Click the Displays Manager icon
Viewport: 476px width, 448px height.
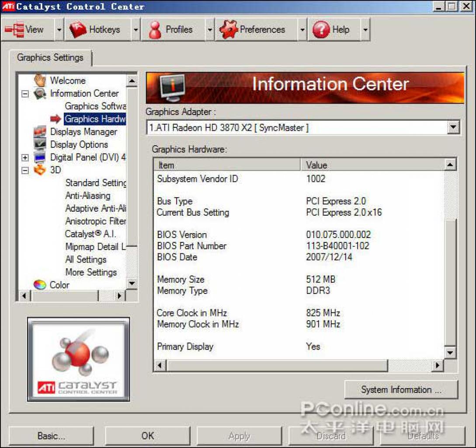tap(40, 132)
